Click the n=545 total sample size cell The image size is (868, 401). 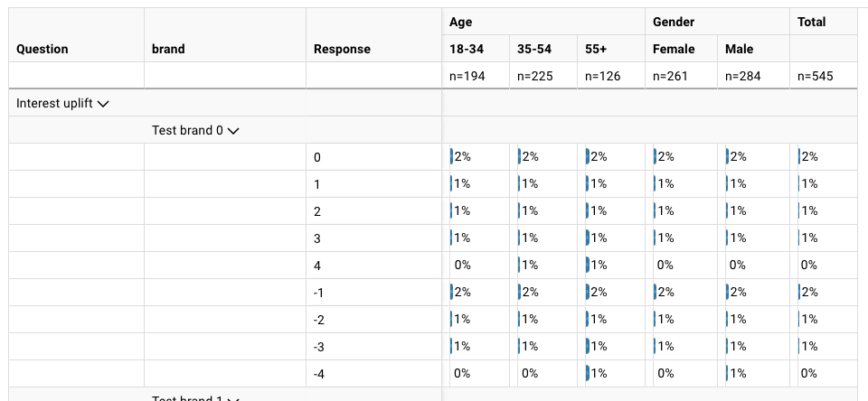pyautogui.click(x=815, y=76)
